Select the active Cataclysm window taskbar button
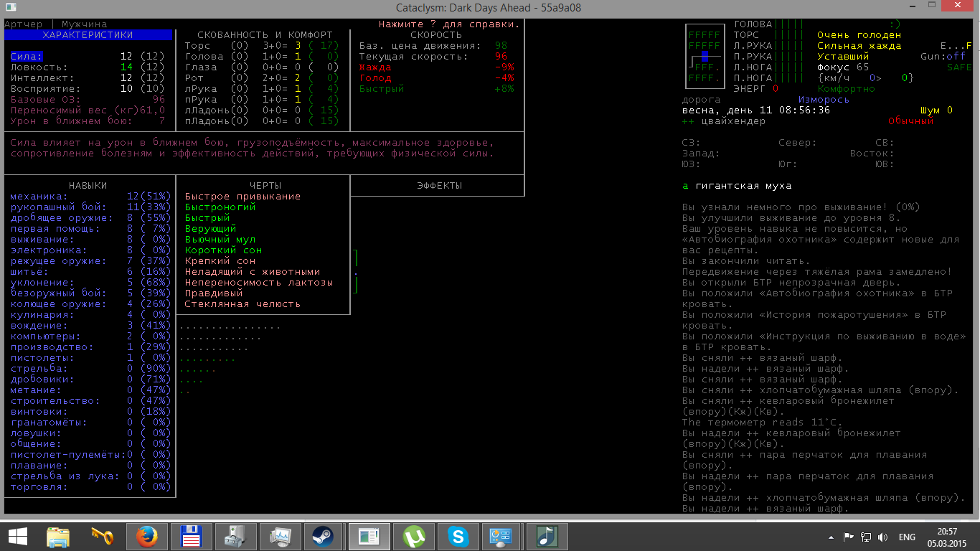Image resolution: width=980 pixels, height=551 pixels. [369, 536]
